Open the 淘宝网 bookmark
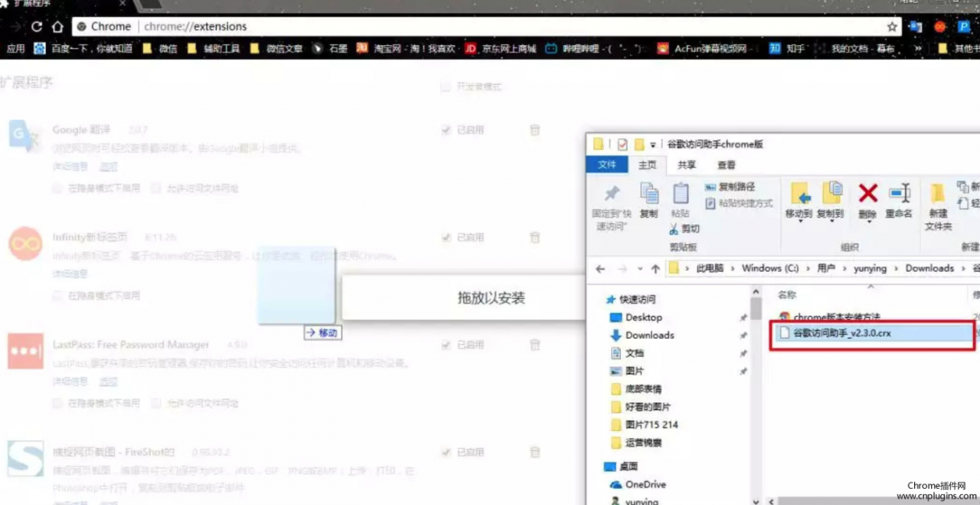980x505 pixels. pyautogui.click(x=407, y=48)
